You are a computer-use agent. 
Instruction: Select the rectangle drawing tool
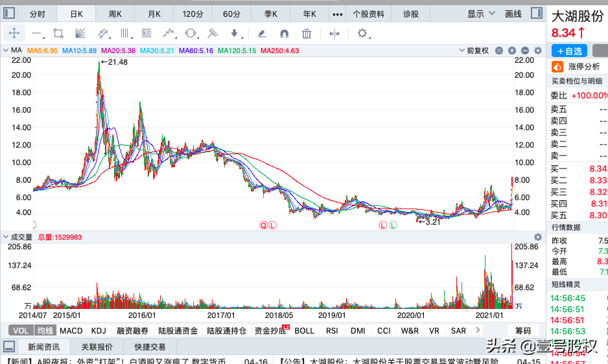(58, 33)
